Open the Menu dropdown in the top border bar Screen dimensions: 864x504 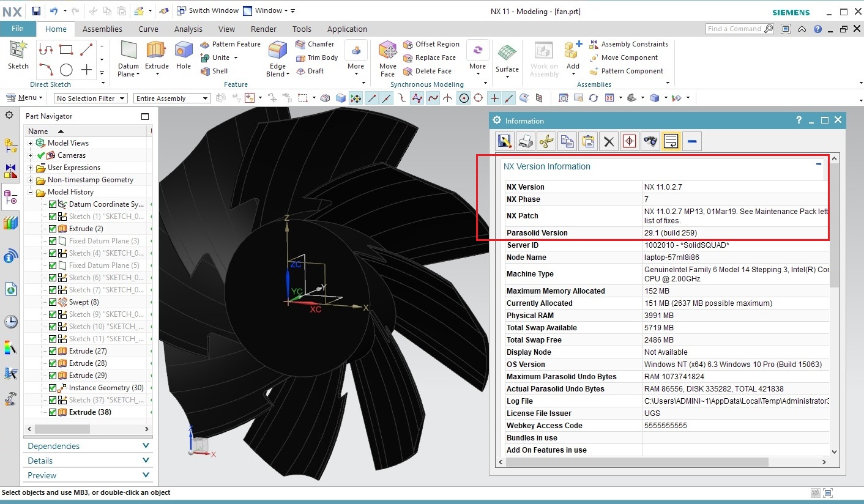25,98
